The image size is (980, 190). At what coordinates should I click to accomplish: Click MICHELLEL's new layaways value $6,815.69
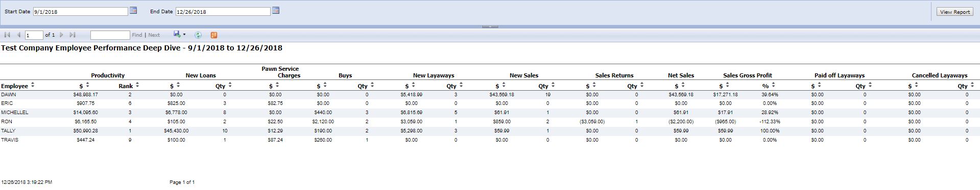412,113
